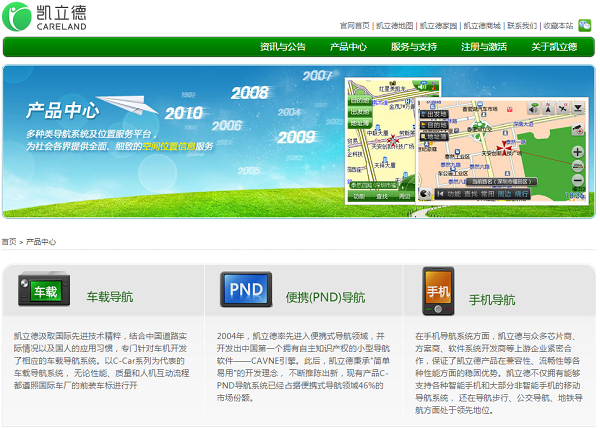
Task: Open 手机导航 heading link
Action: coord(492,299)
